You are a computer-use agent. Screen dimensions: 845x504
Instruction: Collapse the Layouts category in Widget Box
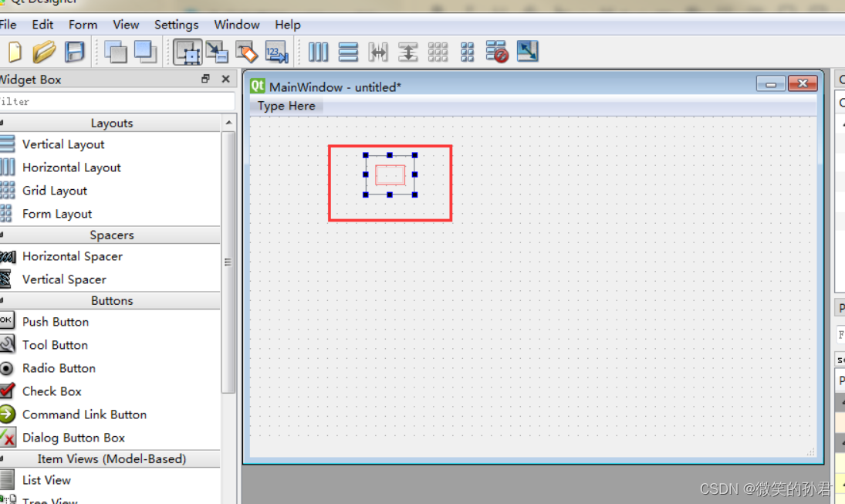tap(113, 122)
